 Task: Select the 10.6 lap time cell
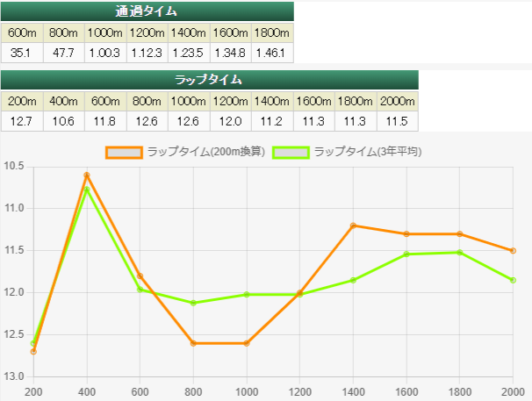click(64, 121)
